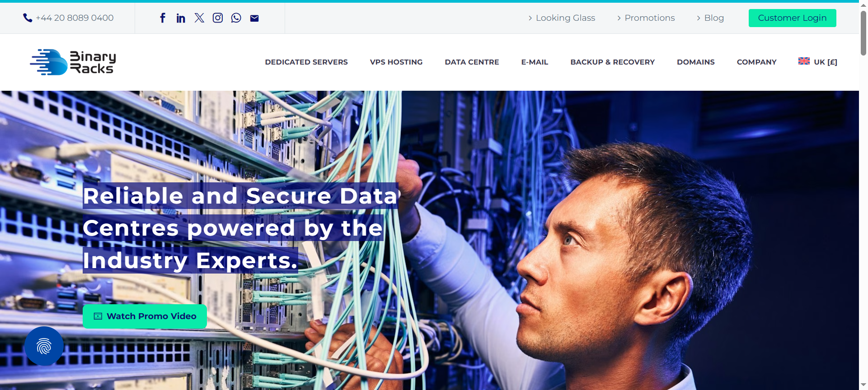This screenshot has height=390, width=868.
Task: Click the Binary Racks logo
Action: pyautogui.click(x=73, y=62)
